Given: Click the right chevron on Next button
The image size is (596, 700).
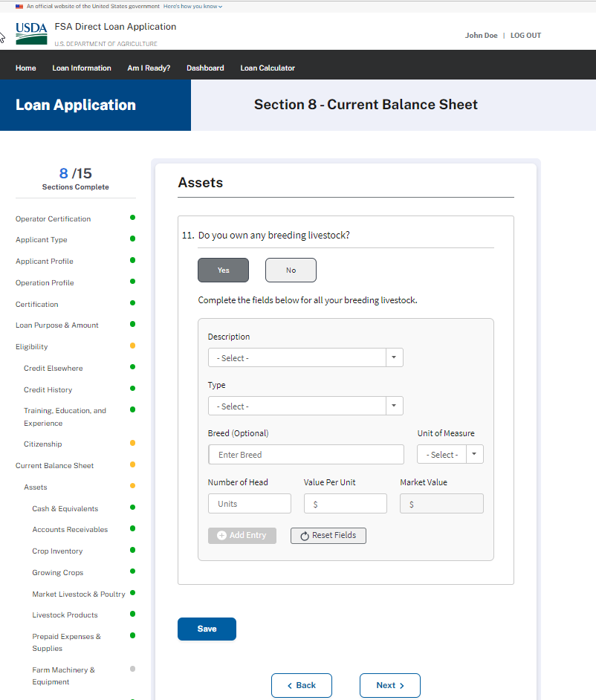Looking at the screenshot, I should point(402,686).
